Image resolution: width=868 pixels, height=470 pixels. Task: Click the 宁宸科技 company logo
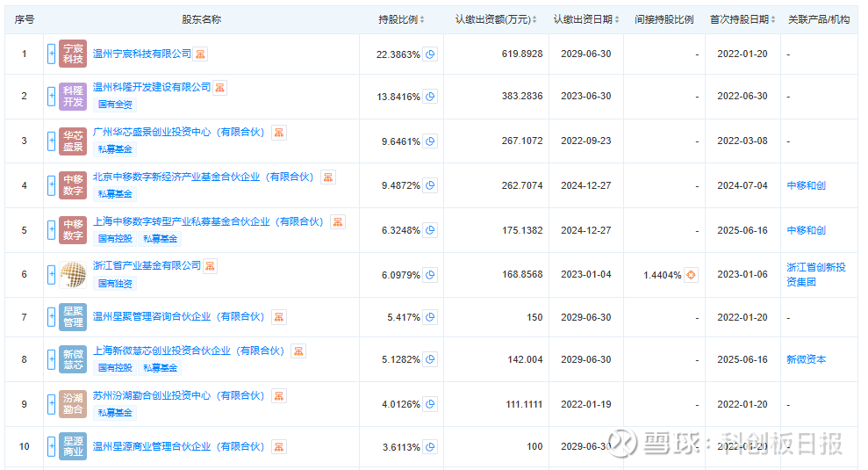[x=73, y=54]
